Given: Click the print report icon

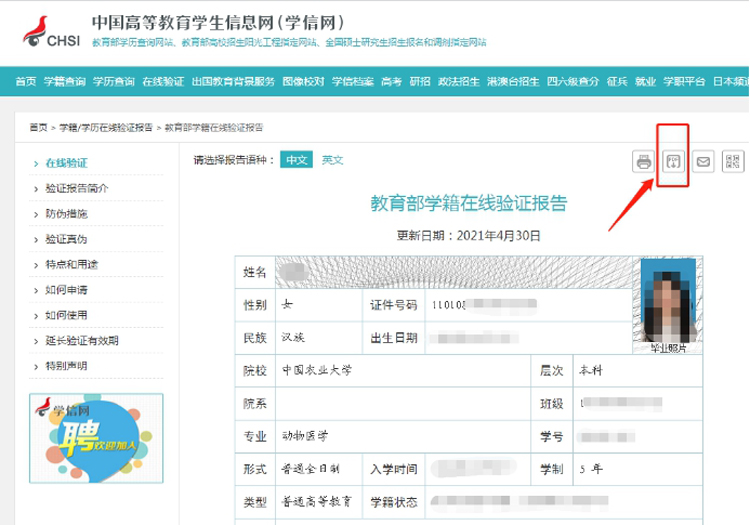Looking at the screenshot, I should [644, 162].
